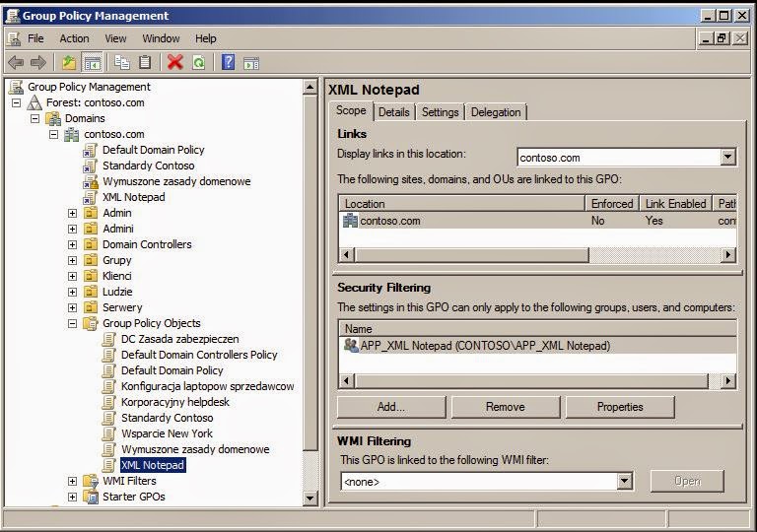
Task: Click the linked XML Notepad GPO icon under contoso.com
Action: click(x=90, y=197)
